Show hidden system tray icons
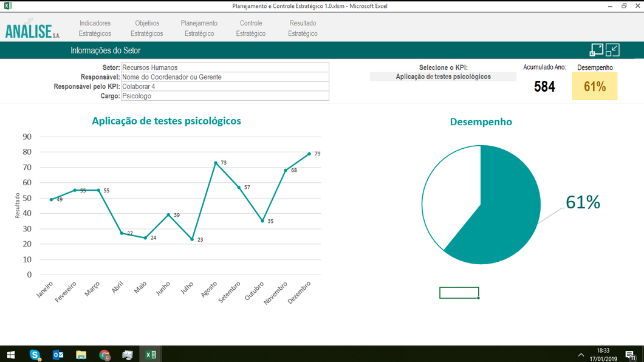This screenshot has width=644, height=362. tap(581, 355)
